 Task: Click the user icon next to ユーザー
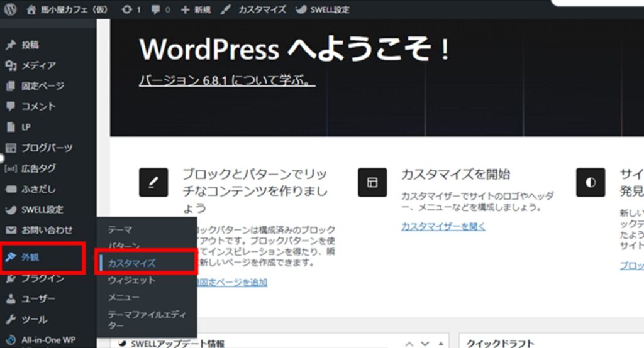[11, 299]
